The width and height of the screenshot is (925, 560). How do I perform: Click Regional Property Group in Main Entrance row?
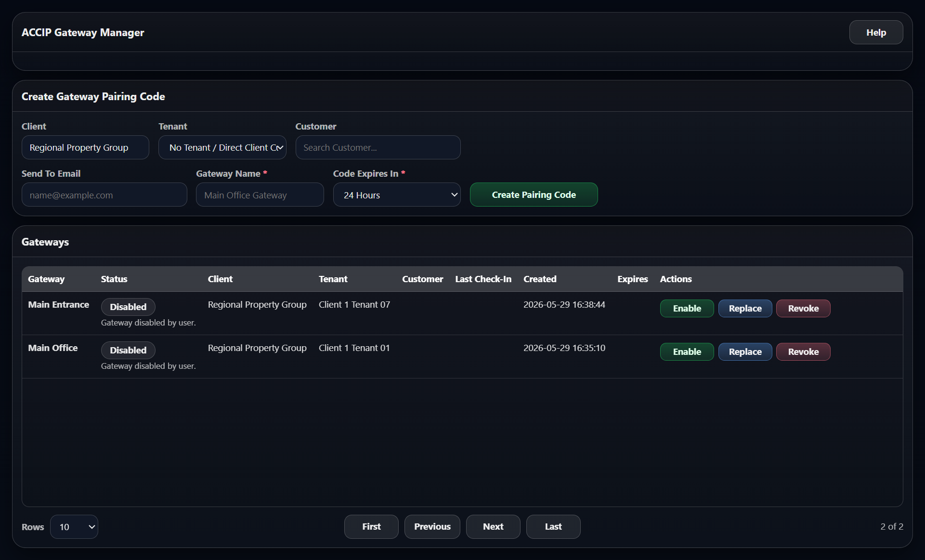(x=257, y=304)
